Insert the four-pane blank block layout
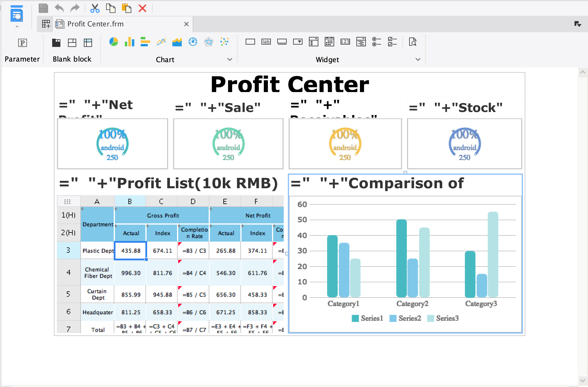This screenshot has width=588, height=387. pos(72,43)
